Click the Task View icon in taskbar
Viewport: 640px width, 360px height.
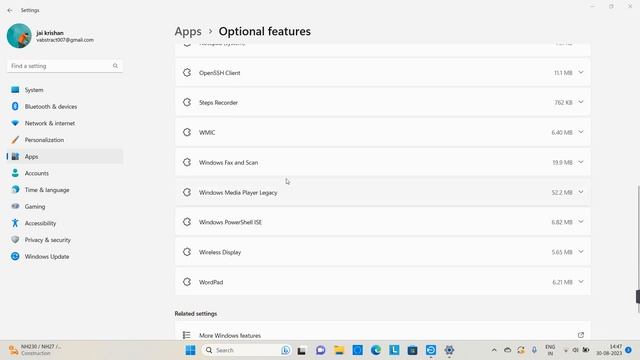302,350
